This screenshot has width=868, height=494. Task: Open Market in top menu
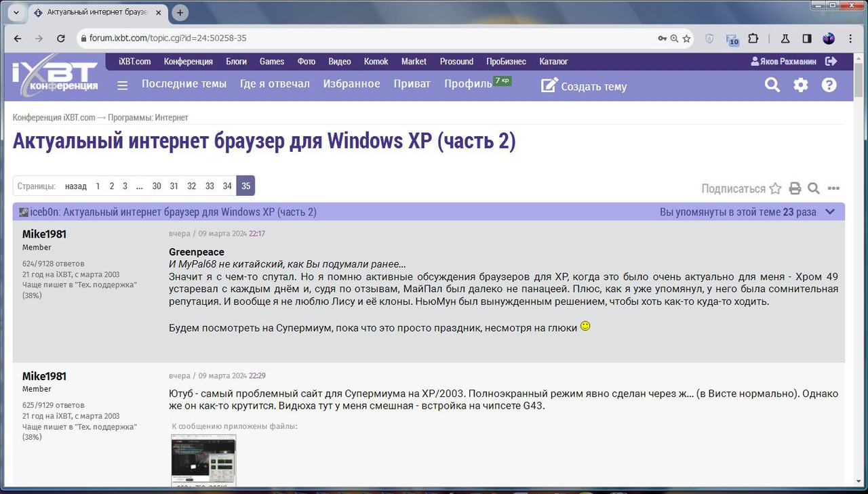coord(414,61)
